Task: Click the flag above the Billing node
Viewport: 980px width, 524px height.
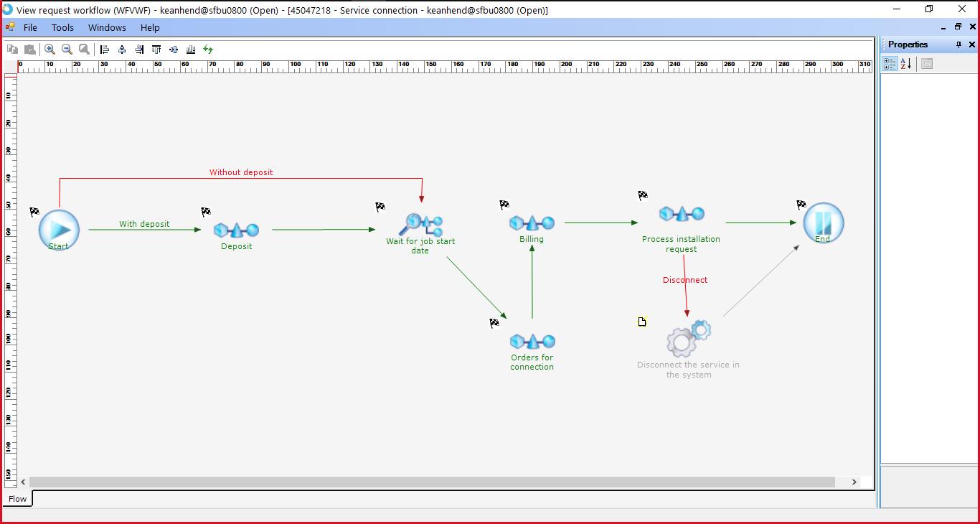Action: pyautogui.click(x=504, y=205)
